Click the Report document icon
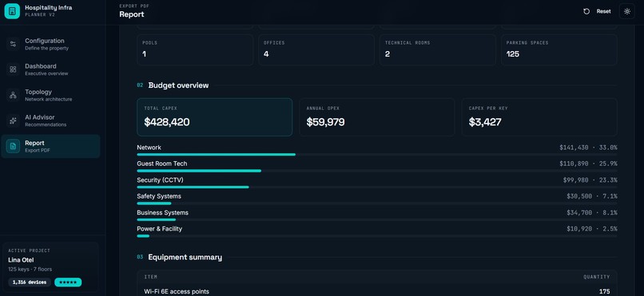 coord(13,146)
